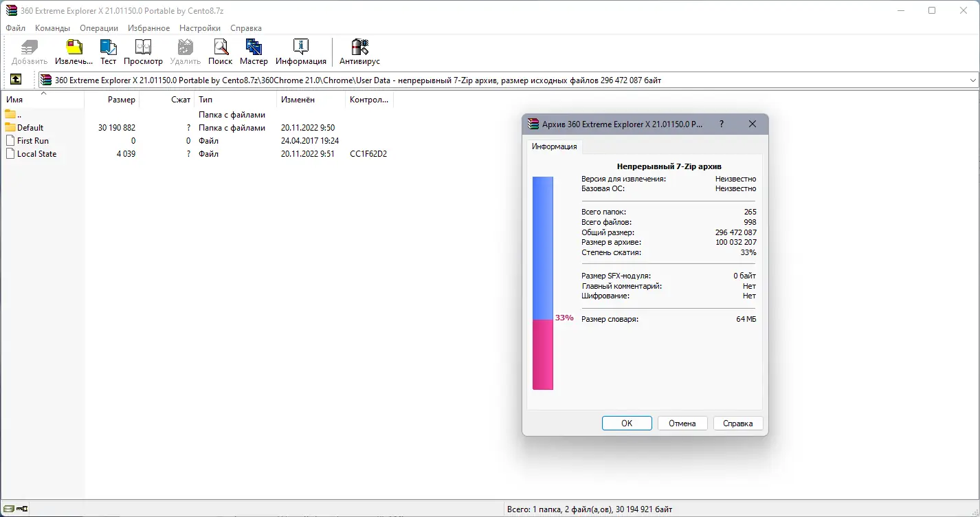Click the up-one-level folder icon

(x=16, y=79)
